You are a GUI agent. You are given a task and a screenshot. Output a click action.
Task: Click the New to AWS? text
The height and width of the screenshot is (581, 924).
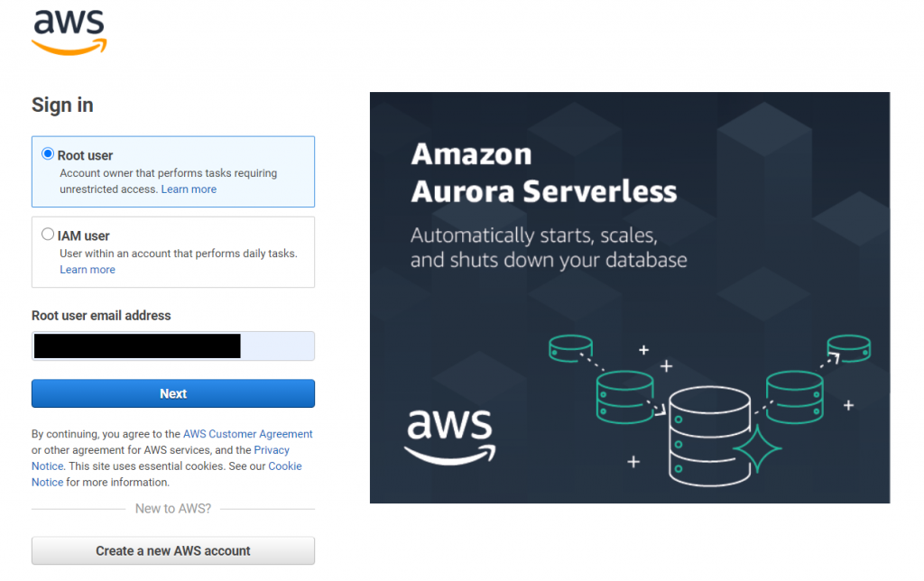[x=173, y=509]
